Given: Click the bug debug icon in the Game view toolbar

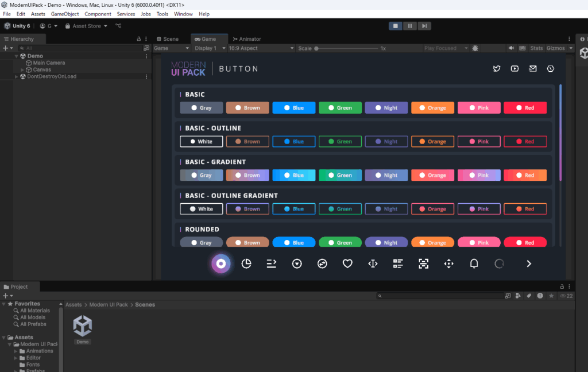Looking at the screenshot, I should coord(475,48).
